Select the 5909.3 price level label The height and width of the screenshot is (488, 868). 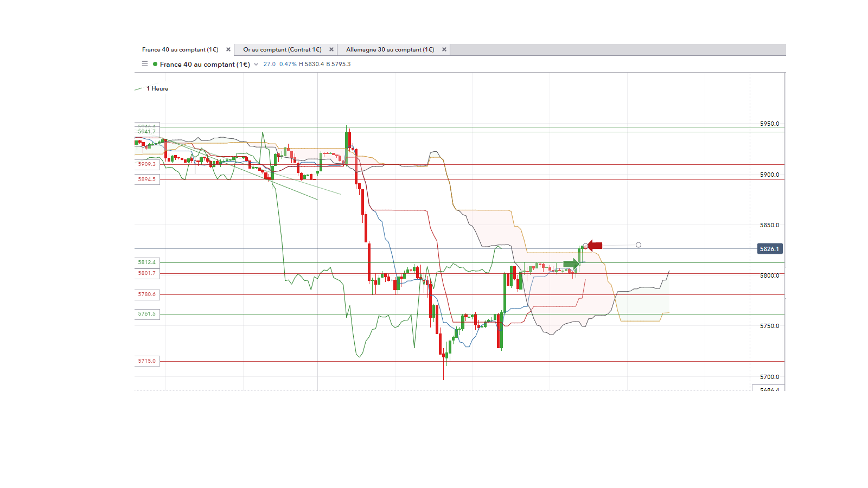coord(147,164)
